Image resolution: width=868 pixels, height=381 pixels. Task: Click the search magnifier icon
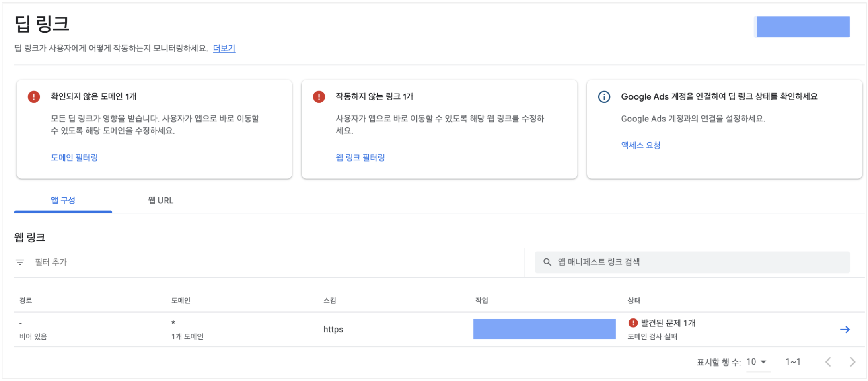pyautogui.click(x=547, y=262)
